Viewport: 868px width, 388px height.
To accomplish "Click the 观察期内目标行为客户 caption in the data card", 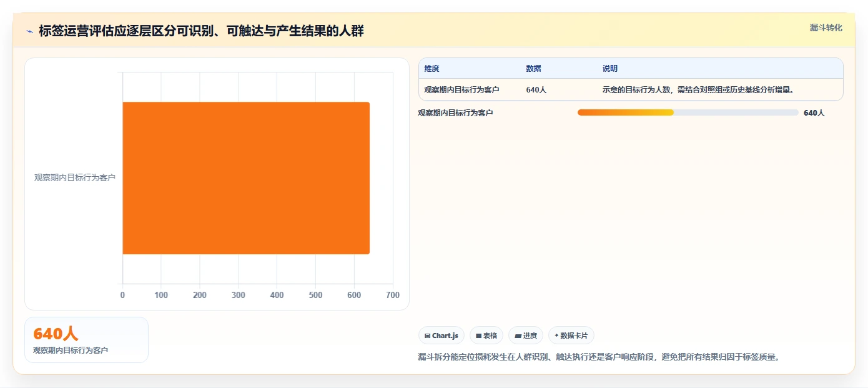I will click(x=71, y=351).
